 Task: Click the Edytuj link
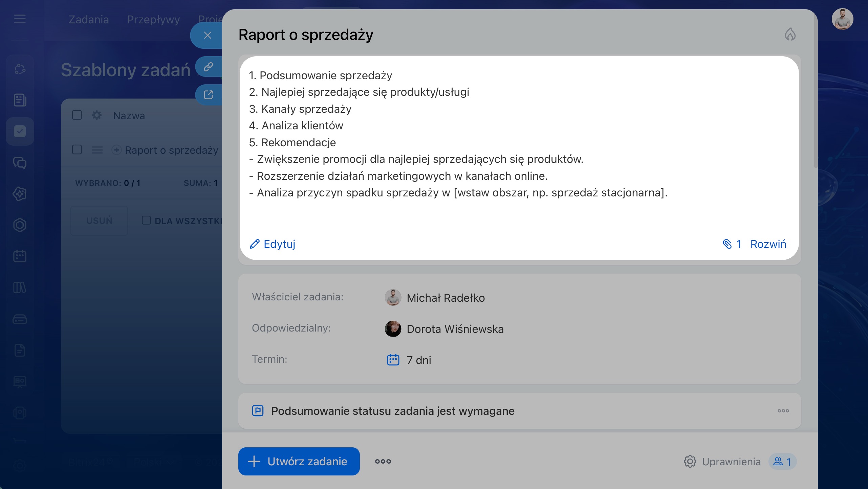[x=279, y=244]
